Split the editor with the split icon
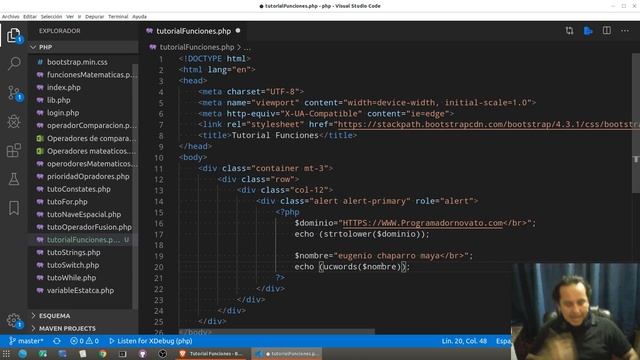Screen dimensions: 640x360 point(607,31)
